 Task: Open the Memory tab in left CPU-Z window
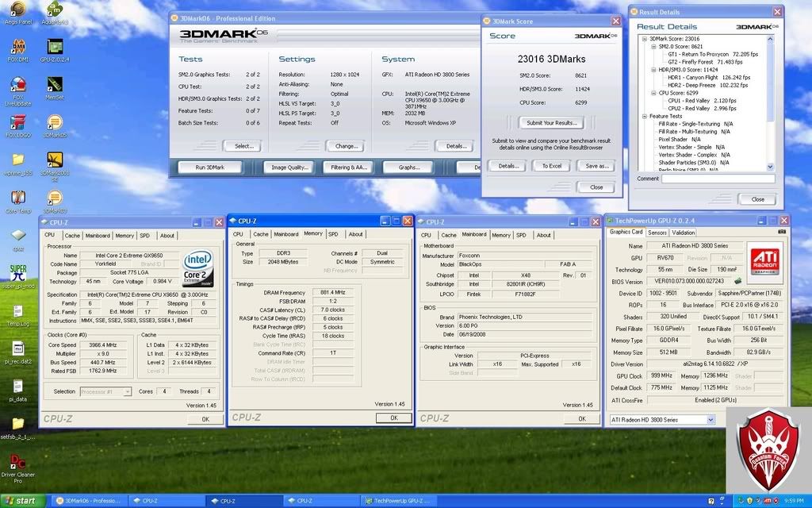point(124,235)
